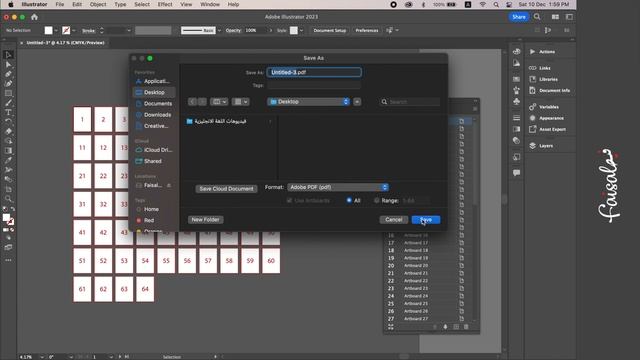Click the Share button
Image resolution: width=640 pixels, height=360 pixels.
[x=519, y=17]
